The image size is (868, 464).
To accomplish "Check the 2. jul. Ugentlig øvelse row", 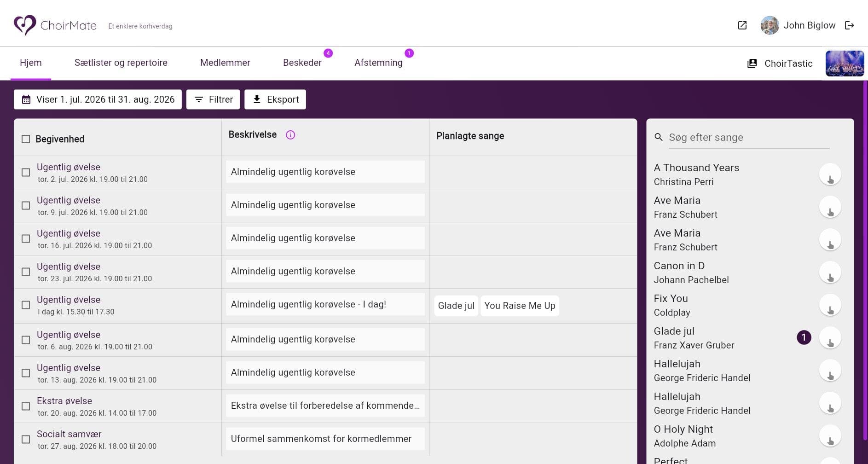I will pyautogui.click(x=26, y=173).
